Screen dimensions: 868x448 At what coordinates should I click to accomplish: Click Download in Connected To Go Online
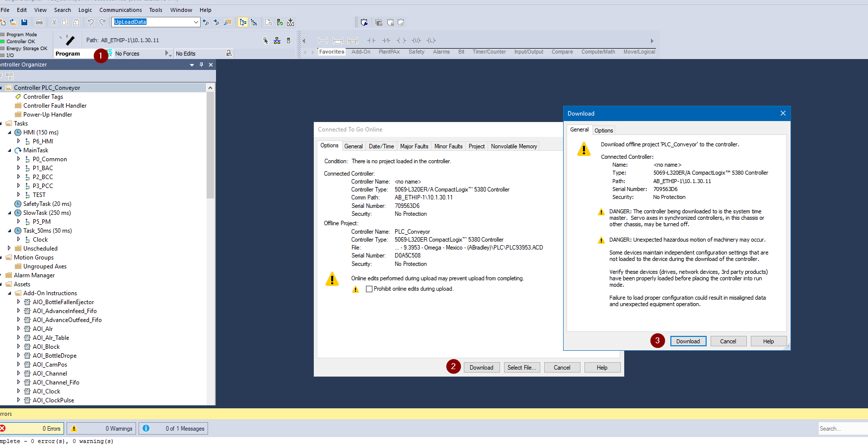(x=482, y=368)
